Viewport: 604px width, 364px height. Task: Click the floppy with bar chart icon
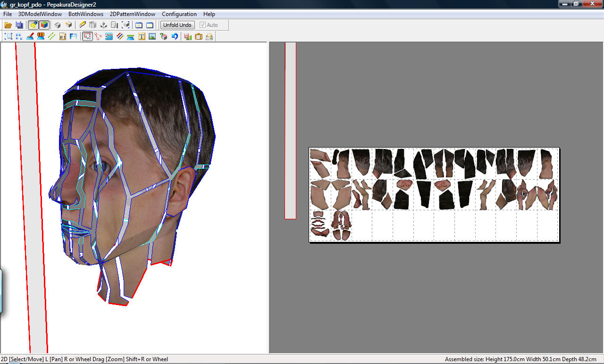point(188,36)
